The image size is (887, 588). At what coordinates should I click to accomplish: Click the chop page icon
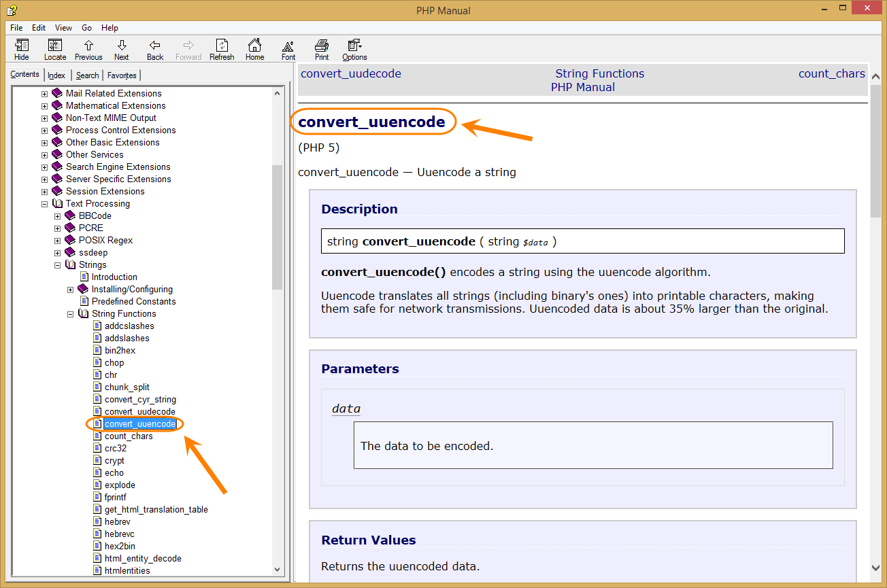(97, 362)
